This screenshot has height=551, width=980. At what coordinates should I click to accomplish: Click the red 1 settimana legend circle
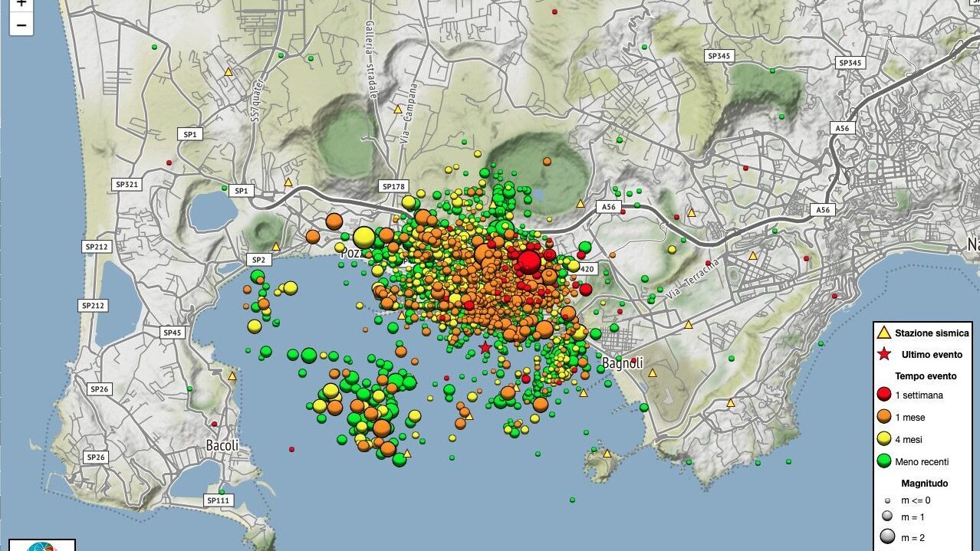point(883,395)
